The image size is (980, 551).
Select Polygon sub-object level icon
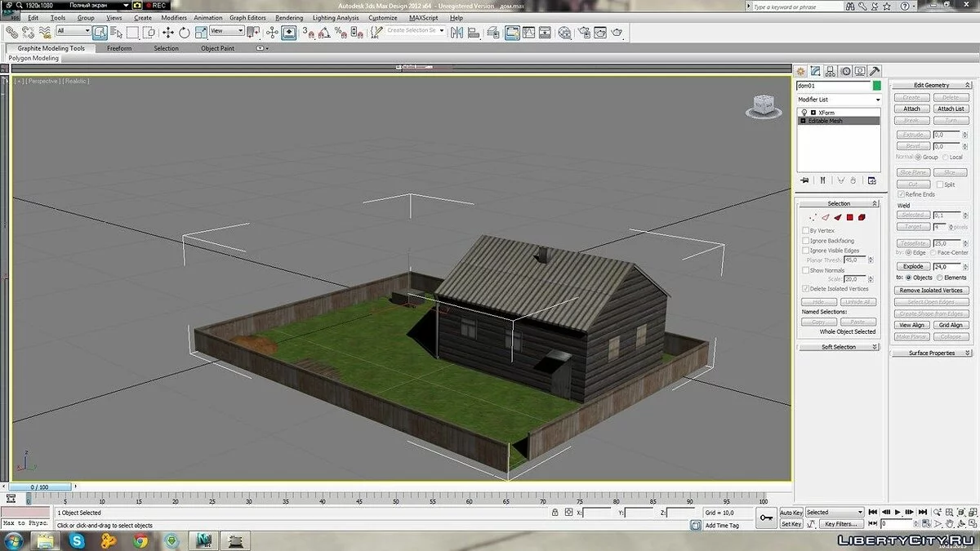[849, 218]
